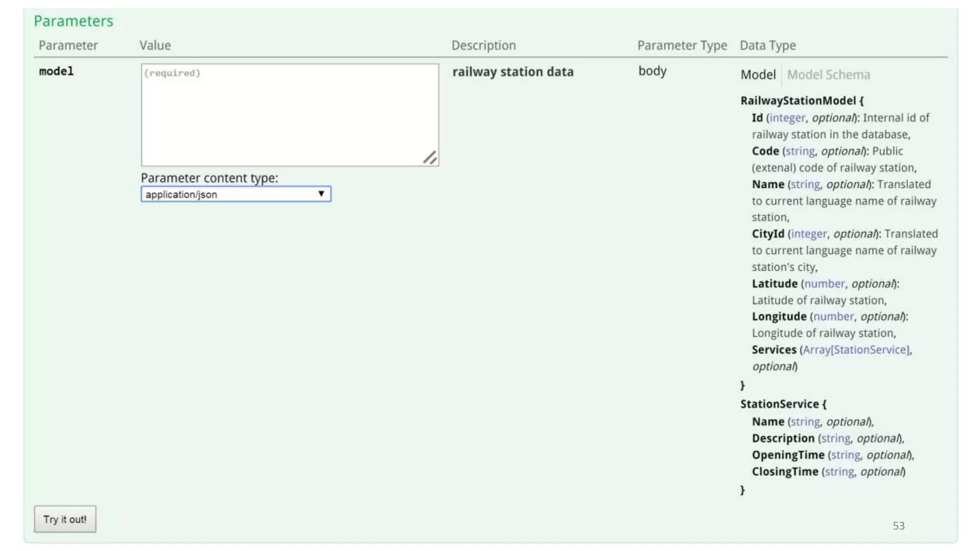Click the StationService model heading

click(x=783, y=404)
